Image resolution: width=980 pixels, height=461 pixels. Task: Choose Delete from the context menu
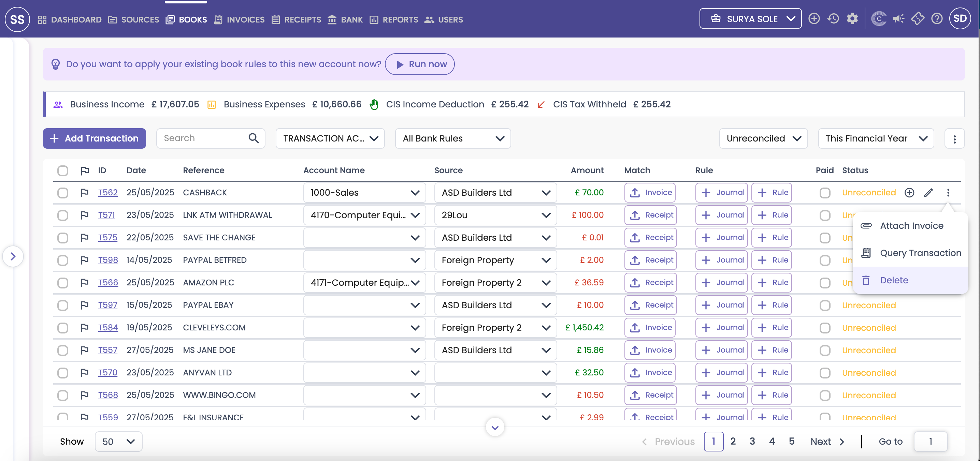(894, 281)
